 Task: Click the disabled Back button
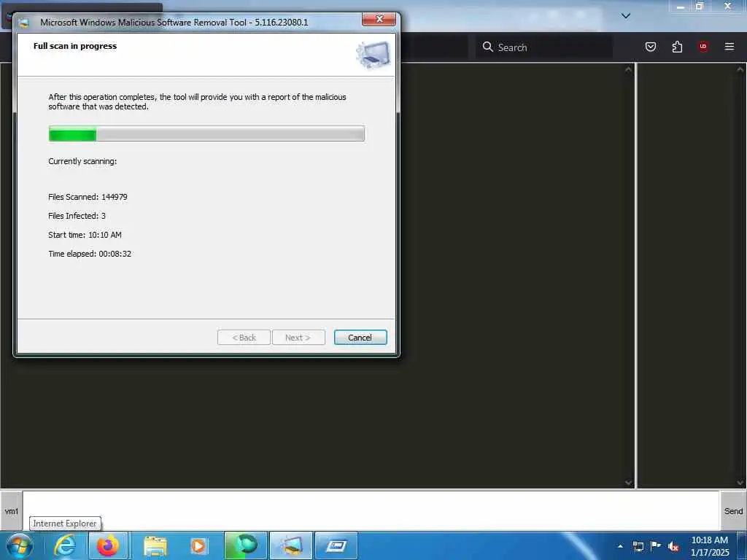[244, 337]
